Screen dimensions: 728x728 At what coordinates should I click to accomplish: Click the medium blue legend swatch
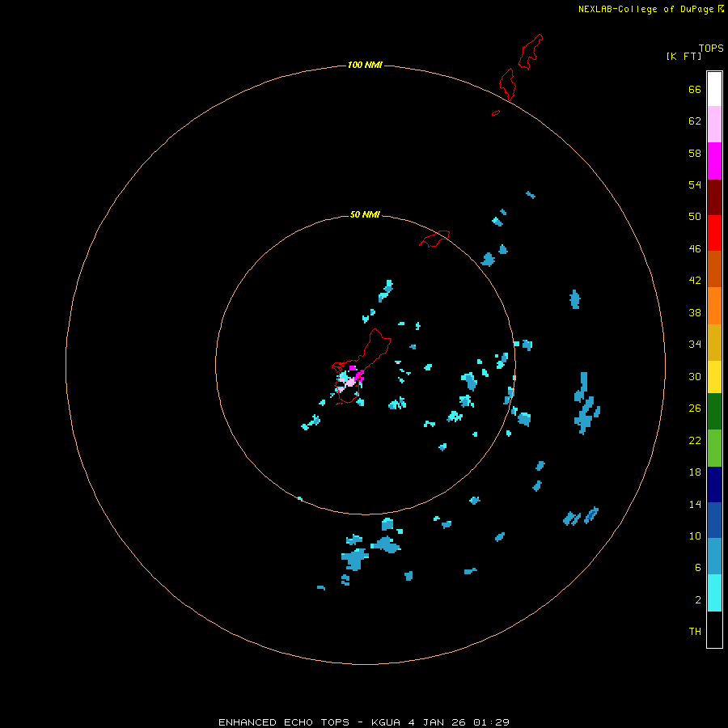[x=714, y=520]
